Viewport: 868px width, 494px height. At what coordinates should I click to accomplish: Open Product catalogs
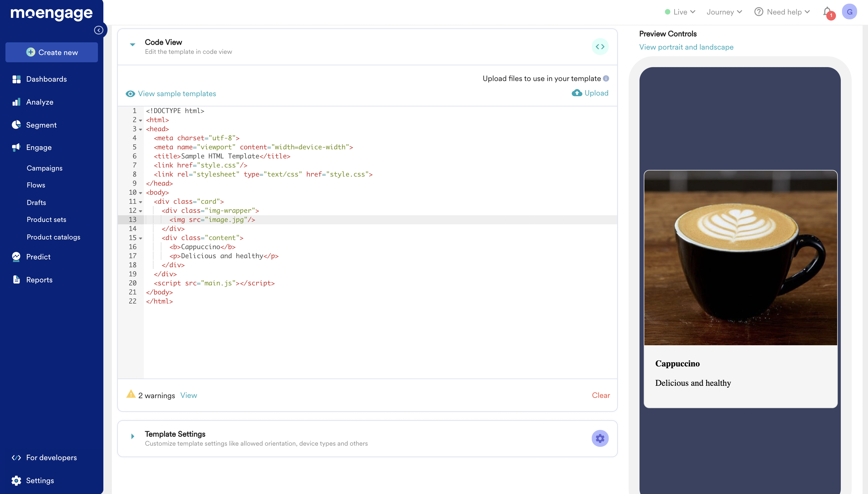click(53, 237)
